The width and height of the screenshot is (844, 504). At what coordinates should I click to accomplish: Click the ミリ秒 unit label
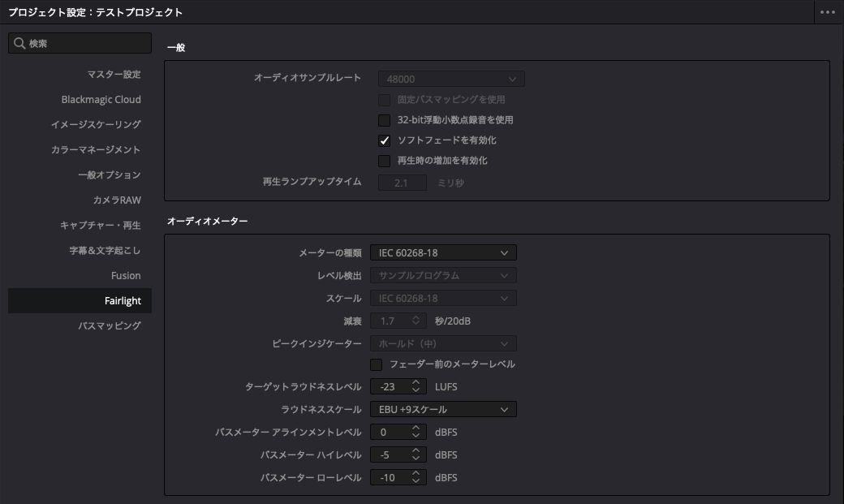pos(450,183)
